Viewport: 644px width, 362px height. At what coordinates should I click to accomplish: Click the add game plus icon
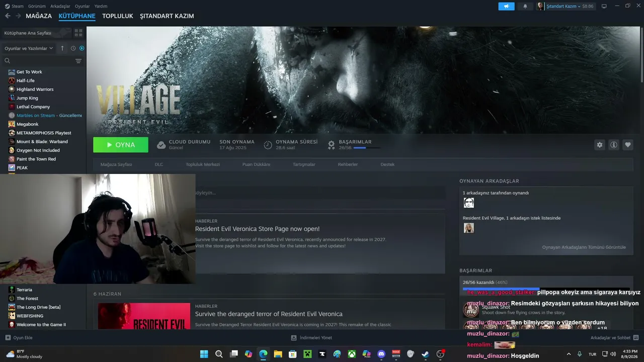[8, 338]
